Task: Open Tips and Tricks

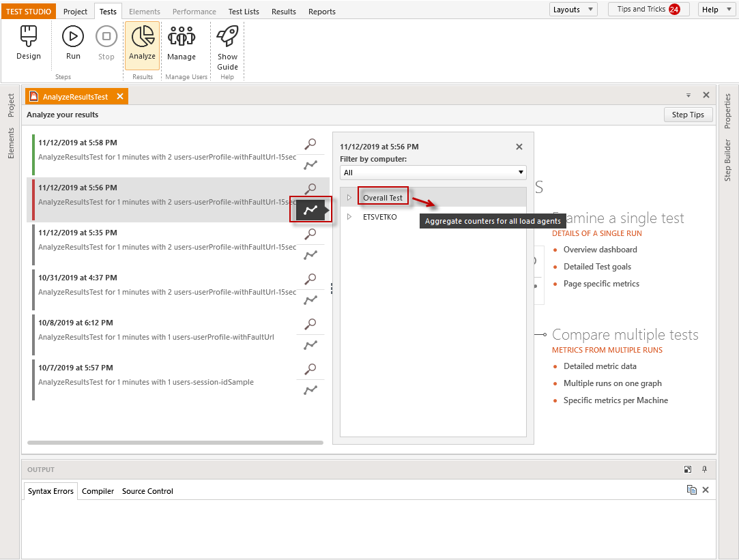Action: [648, 10]
